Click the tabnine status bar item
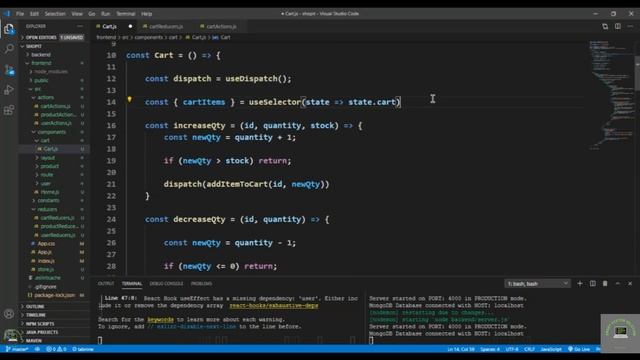Screen dimensions: 640x360 pyautogui.click(x=83, y=349)
